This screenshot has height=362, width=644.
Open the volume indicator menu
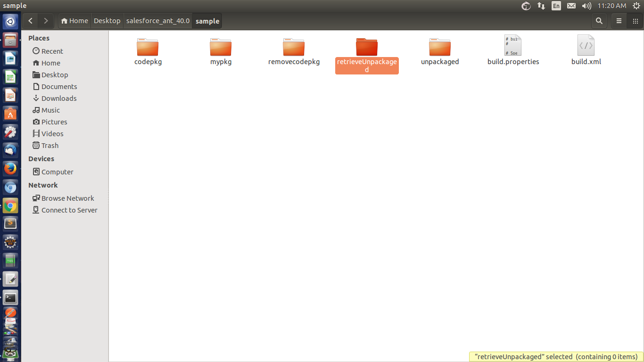[x=586, y=6]
